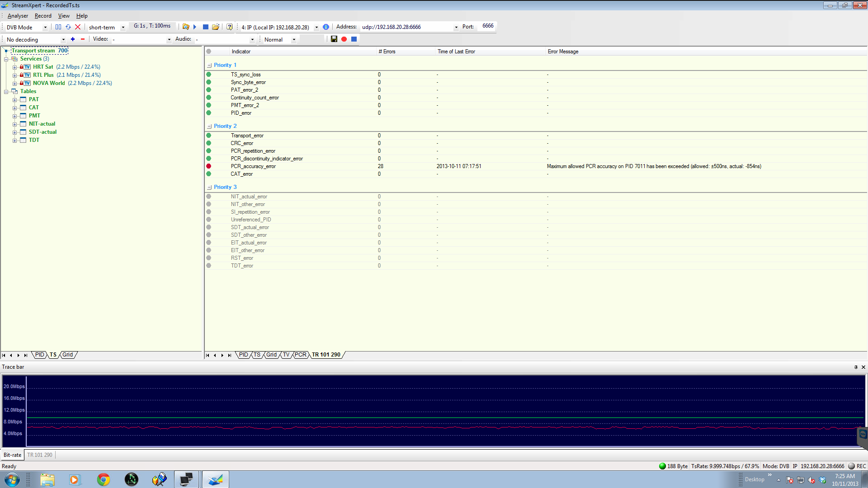The width and height of the screenshot is (868, 488).
Task: Select the TR 101 290 trace tab
Action: (40, 455)
